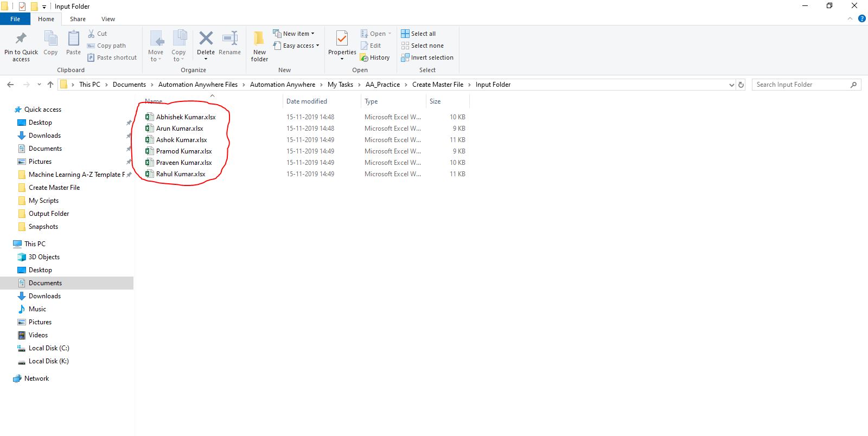Click the Search Input Folder field
This screenshot has width=868, height=436.
coord(802,85)
